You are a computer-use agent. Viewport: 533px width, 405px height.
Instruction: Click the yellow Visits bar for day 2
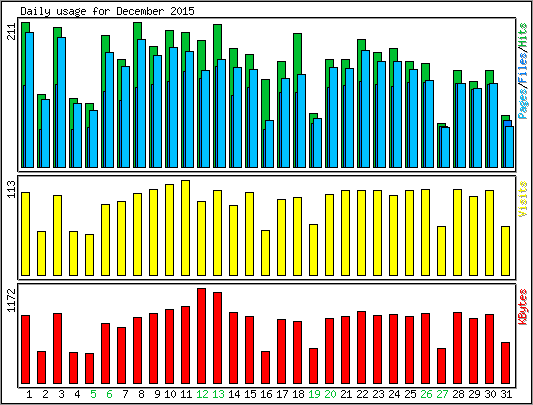(x=41, y=253)
